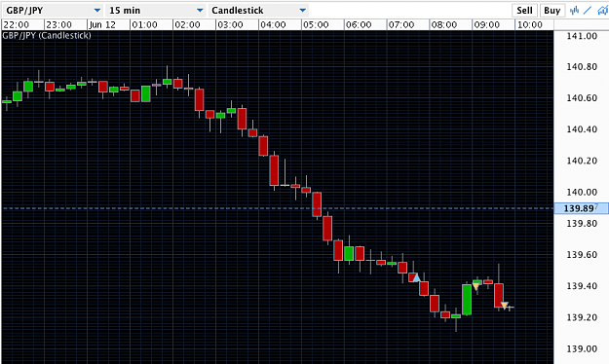
Task: Click the 139.80 price axis label
Action: (x=582, y=224)
